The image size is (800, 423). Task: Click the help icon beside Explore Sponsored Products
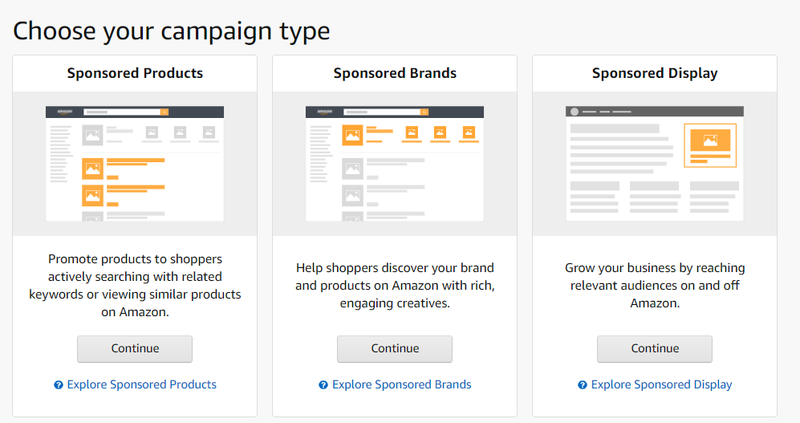click(x=59, y=385)
